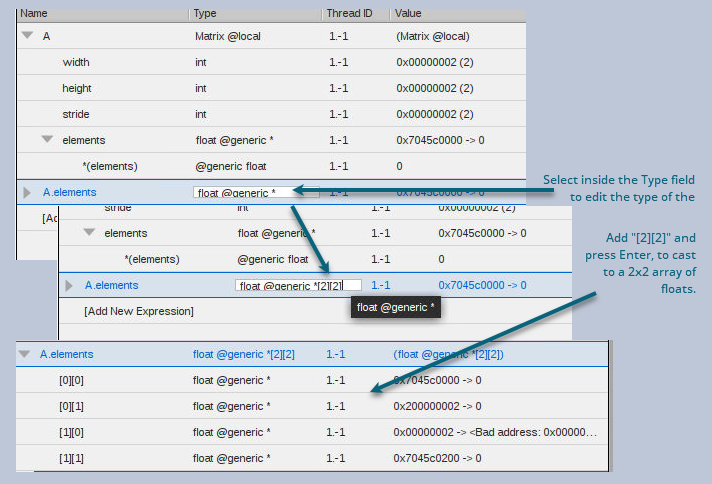Click the Name column header
The height and width of the screenshot is (484, 712).
pos(34,13)
